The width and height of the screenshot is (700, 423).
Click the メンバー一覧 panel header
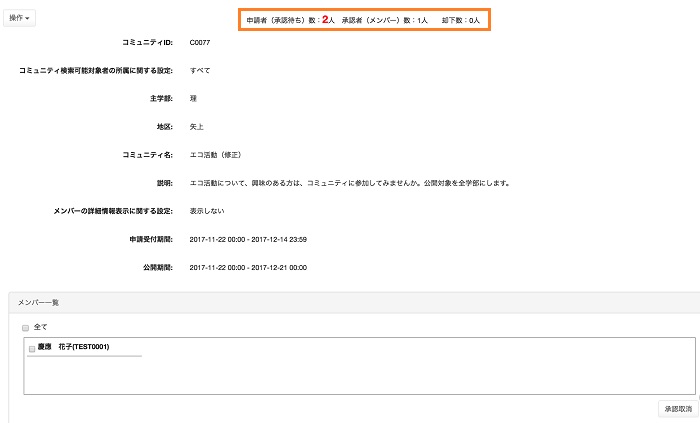point(39,302)
